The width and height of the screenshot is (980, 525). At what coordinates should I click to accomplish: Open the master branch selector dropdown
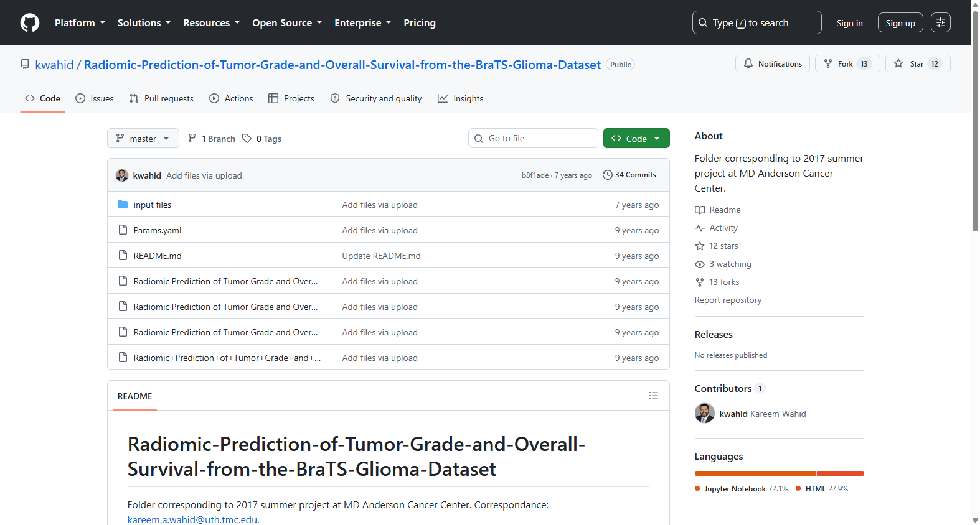(143, 139)
